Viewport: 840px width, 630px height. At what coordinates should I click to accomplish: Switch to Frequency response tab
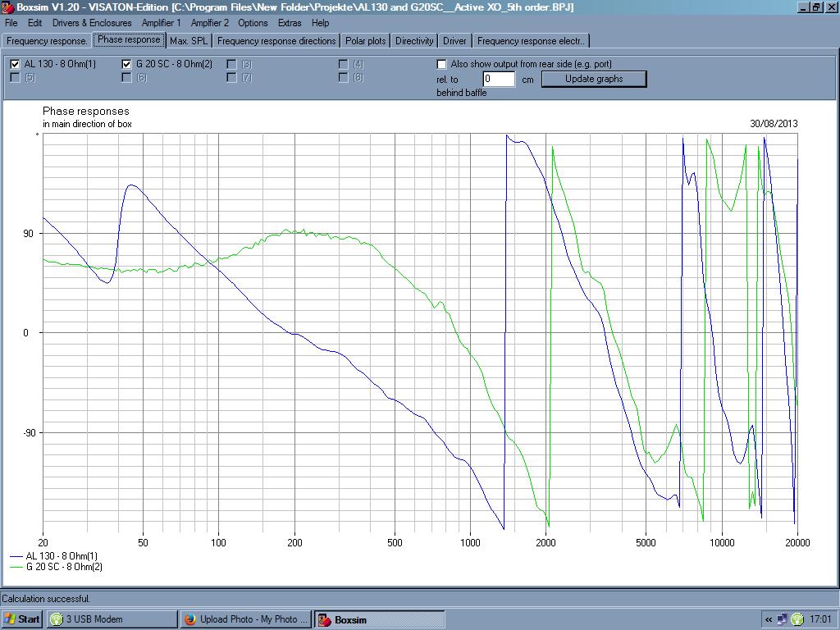click(47, 41)
